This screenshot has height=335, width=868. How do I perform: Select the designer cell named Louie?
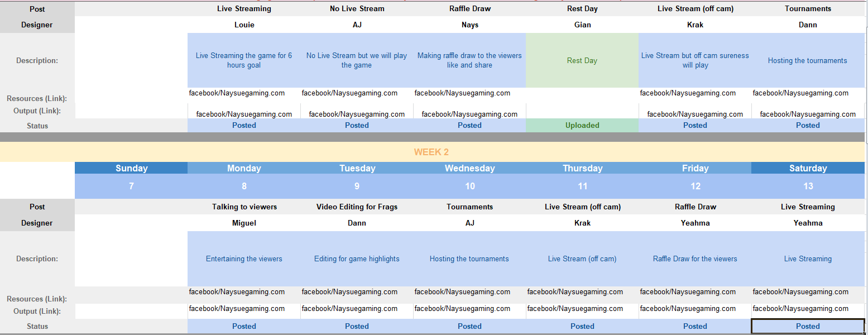coord(244,25)
